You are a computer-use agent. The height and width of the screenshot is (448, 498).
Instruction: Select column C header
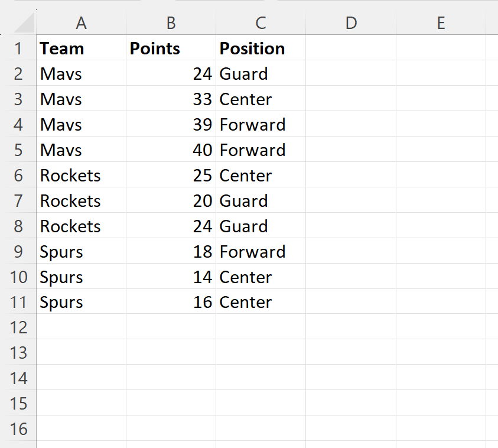pyautogui.click(x=261, y=23)
